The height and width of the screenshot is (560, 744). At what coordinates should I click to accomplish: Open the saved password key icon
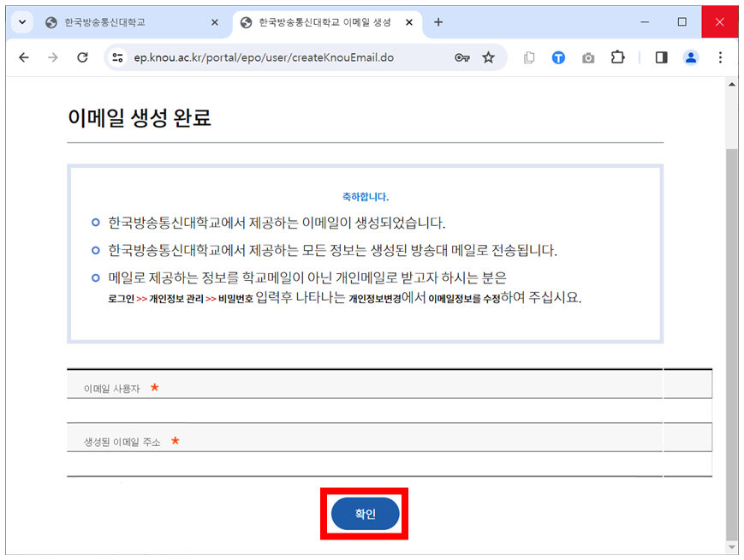(x=461, y=57)
